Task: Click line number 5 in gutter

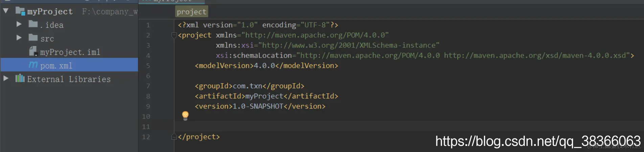Action: (x=148, y=66)
